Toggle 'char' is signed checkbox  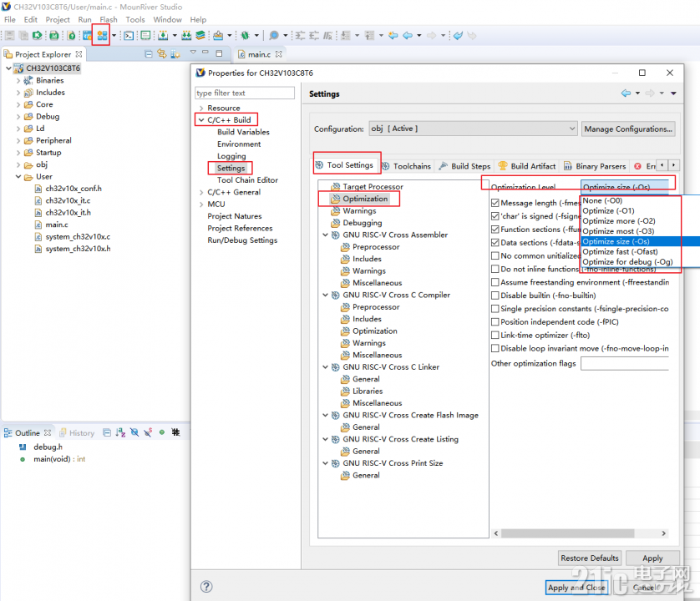[x=495, y=216]
